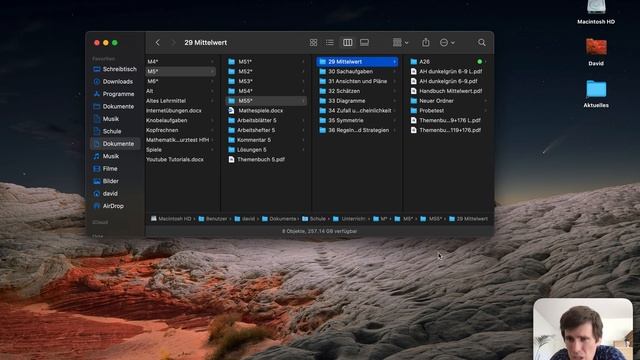Select the M6* folder
Image resolution: width=640 pixels, height=360 pixels.
coord(180,81)
